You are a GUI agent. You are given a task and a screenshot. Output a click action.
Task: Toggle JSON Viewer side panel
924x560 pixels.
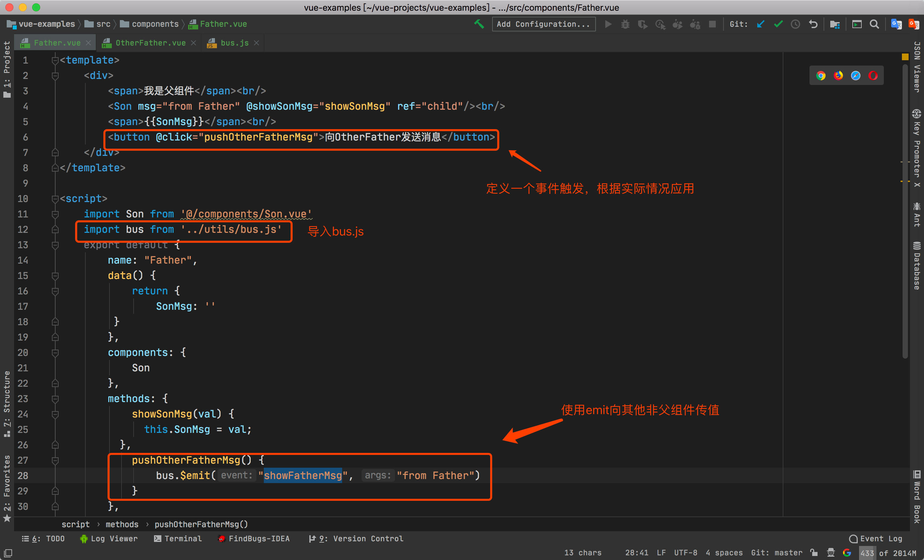(x=917, y=67)
